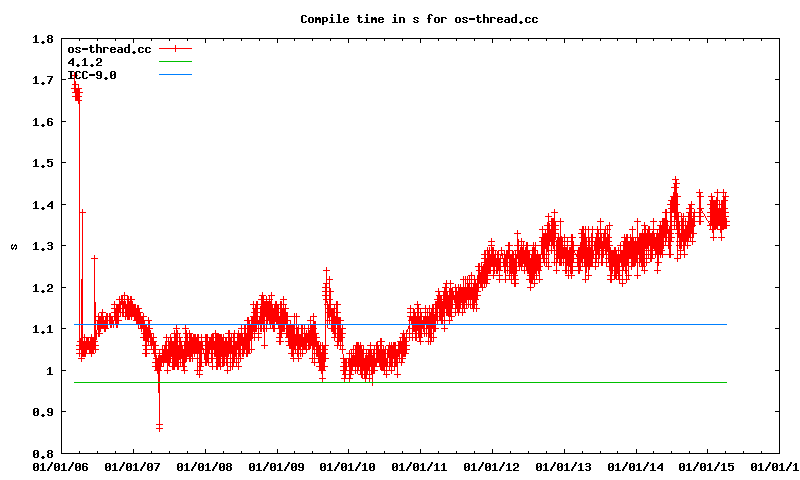
Task: Click the lowest red data point below 0.9
Action: 159,427
